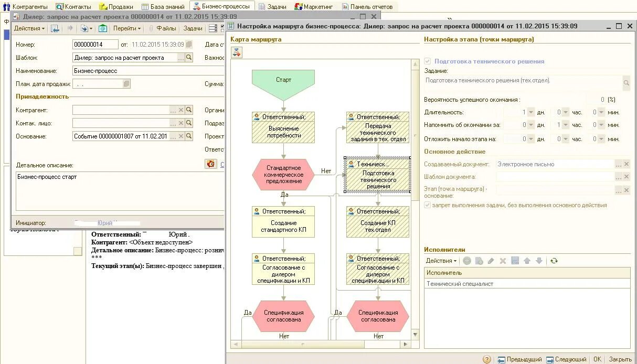This screenshot has width=637, height=364.
Task: Clear the Контрагент field with X
Action: click(x=181, y=110)
